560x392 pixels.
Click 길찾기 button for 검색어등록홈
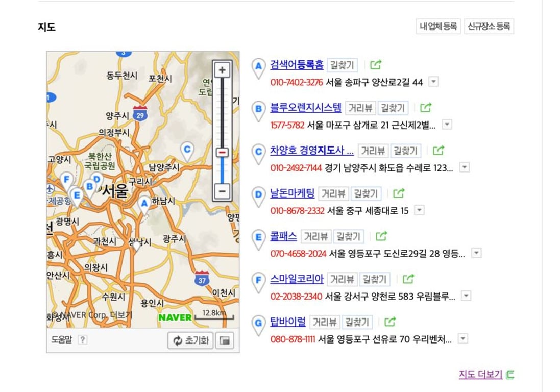[x=342, y=65]
